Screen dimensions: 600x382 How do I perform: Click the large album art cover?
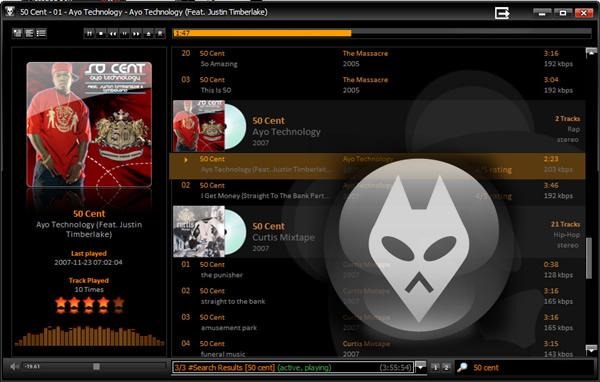[x=89, y=124]
